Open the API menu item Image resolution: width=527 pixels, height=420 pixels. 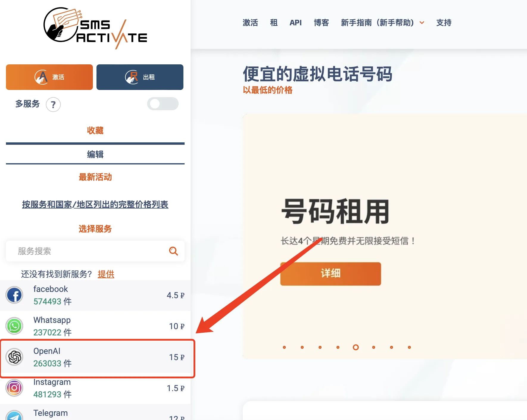[295, 23]
